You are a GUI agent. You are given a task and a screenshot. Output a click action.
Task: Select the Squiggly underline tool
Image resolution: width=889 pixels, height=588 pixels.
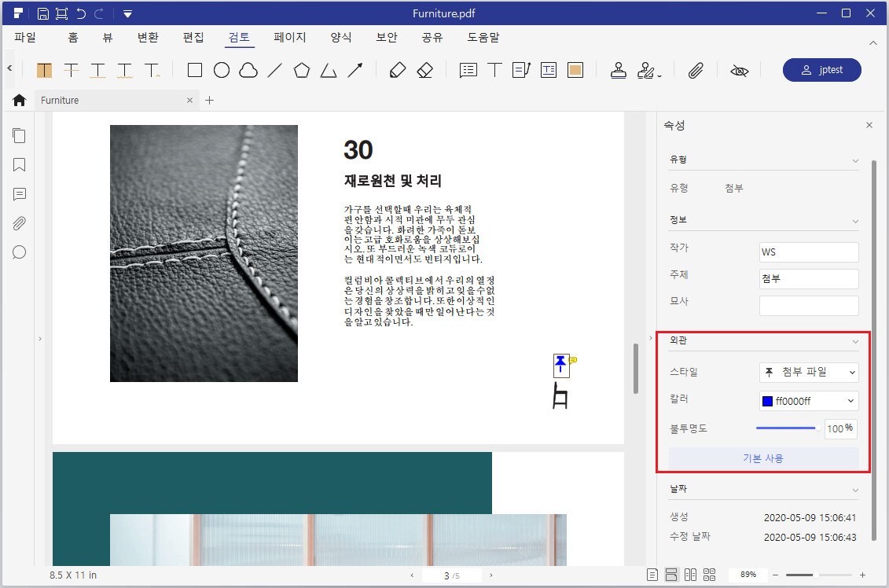pos(125,70)
